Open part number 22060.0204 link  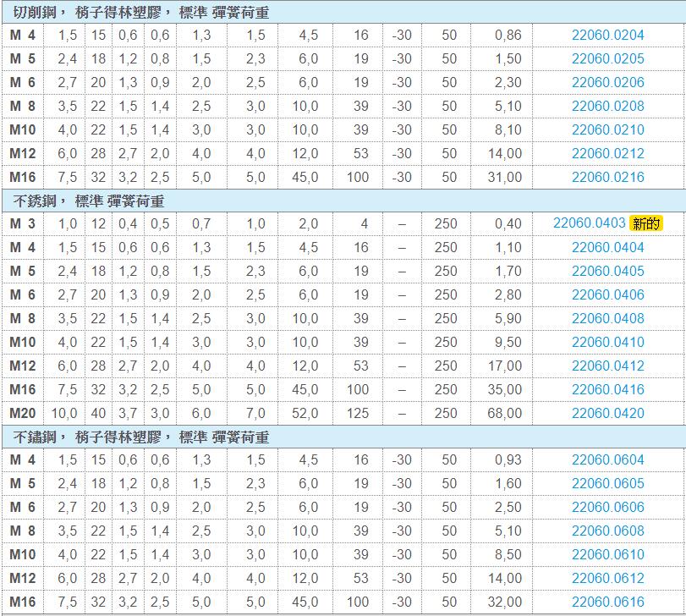(x=607, y=36)
